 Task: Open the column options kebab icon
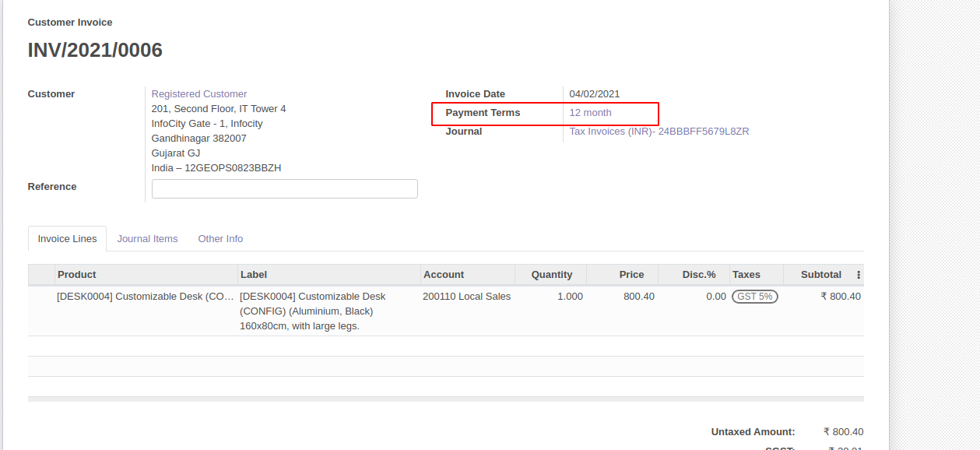point(859,275)
